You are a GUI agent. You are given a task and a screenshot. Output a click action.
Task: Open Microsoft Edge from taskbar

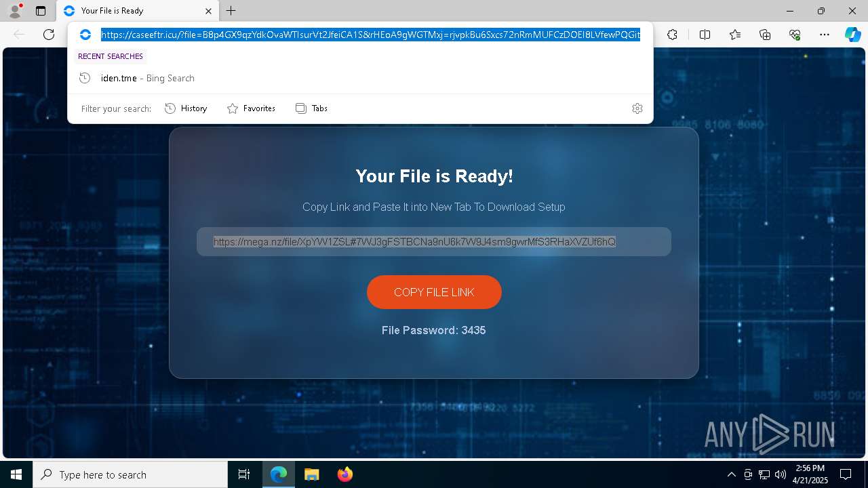point(279,474)
